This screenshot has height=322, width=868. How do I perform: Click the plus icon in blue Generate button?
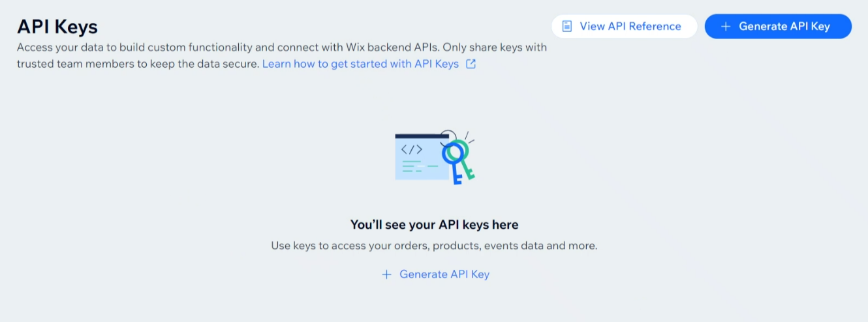[725, 27]
